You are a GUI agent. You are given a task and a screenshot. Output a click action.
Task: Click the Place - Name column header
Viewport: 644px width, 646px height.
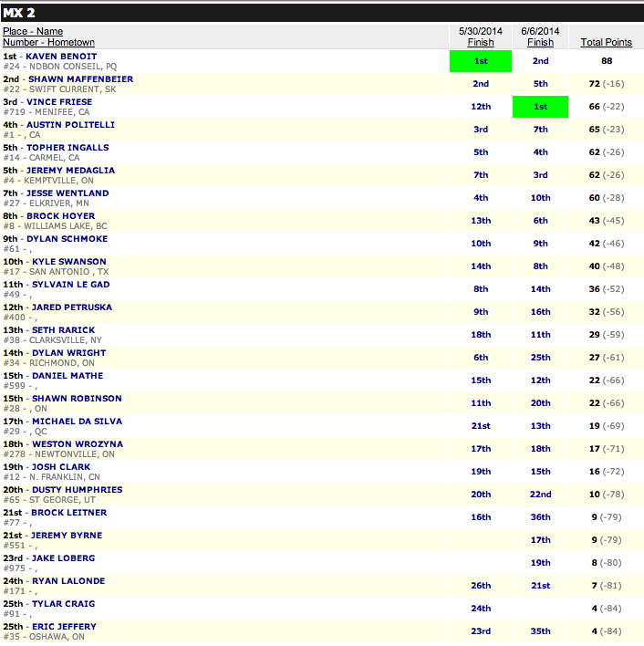33,31
